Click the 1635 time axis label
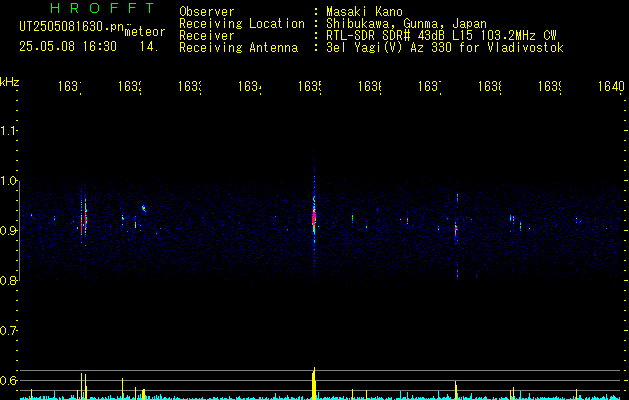 pyautogui.click(x=310, y=86)
